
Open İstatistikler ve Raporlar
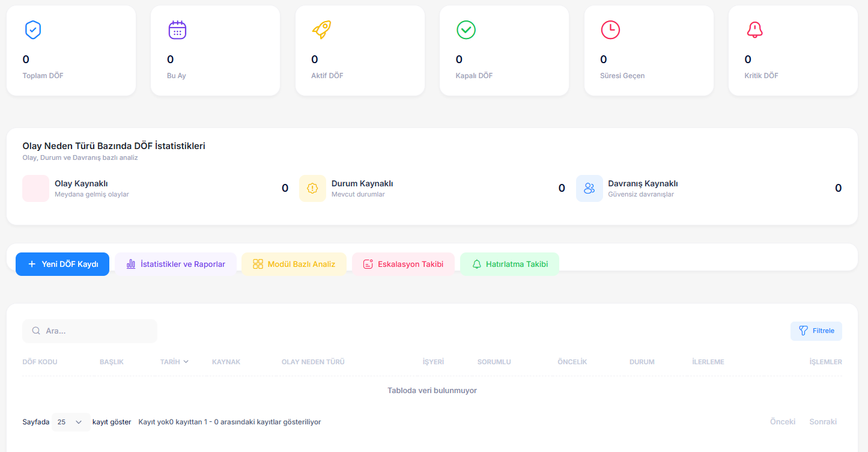pos(175,264)
